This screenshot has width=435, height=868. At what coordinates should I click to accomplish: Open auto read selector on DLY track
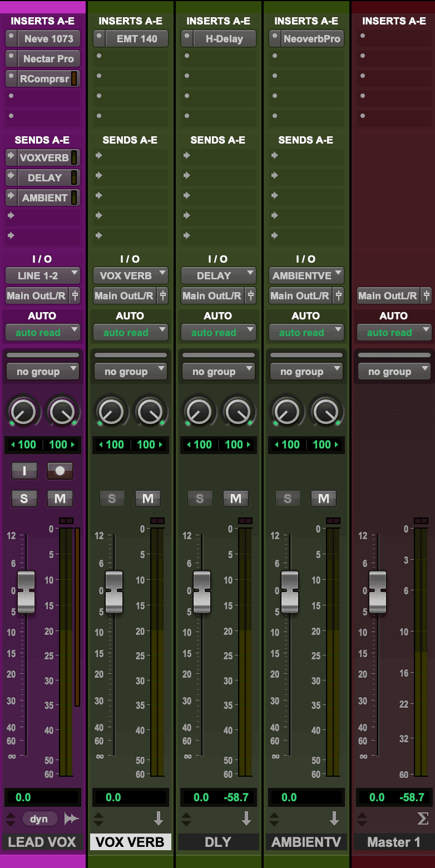pos(219,333)
